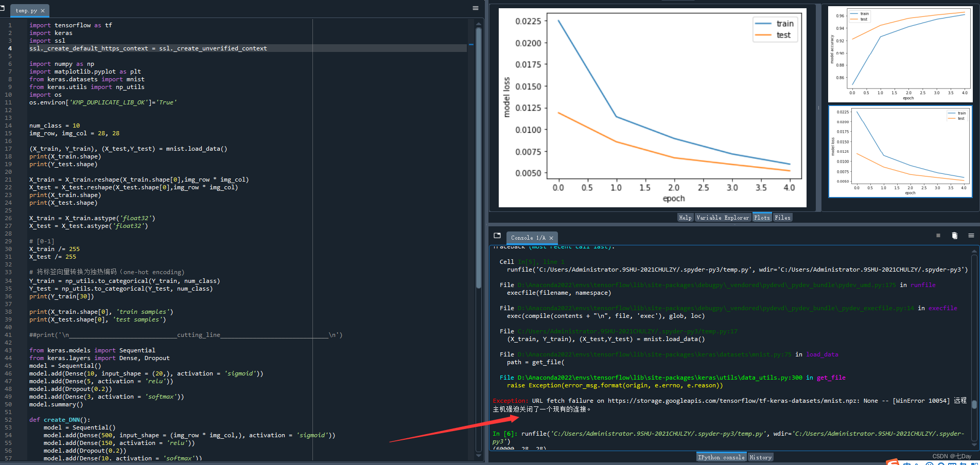This screenshot has width=980, height=465.
Task: Select the temp.py editor tab
Action: click(x=30, y=10)
